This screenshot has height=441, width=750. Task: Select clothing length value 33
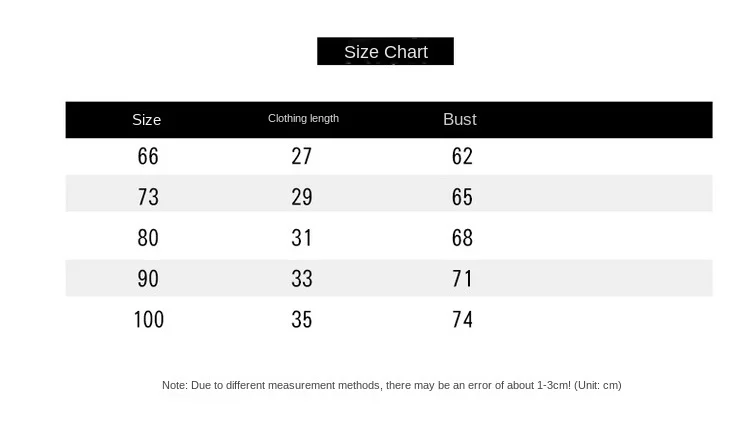click(301, 278)
